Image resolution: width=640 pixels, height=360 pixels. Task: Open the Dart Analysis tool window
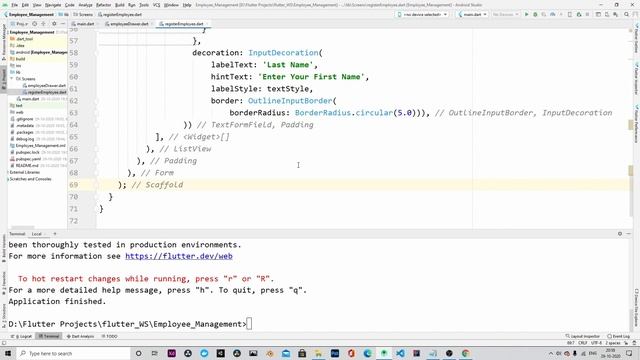coord(80,336)
